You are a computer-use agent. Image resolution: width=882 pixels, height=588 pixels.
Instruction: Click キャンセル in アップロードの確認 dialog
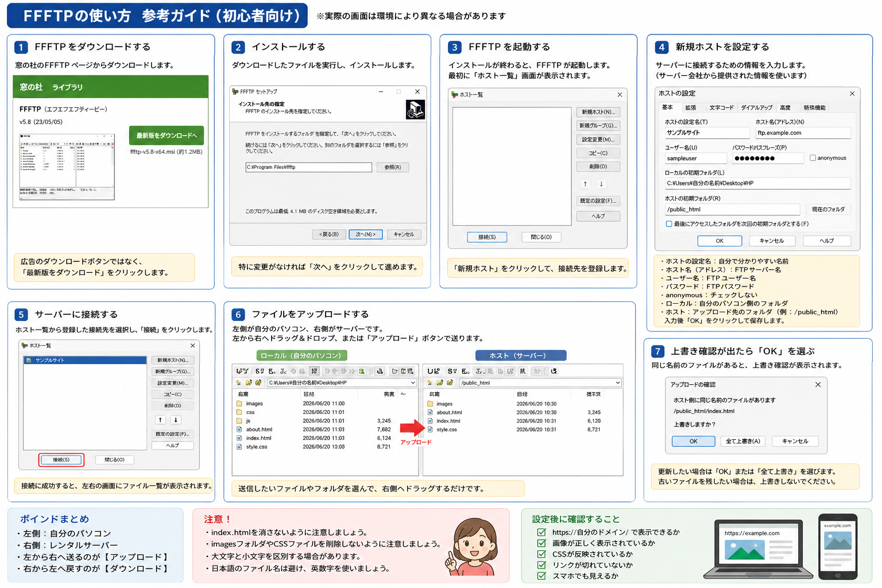coord(795,441)
